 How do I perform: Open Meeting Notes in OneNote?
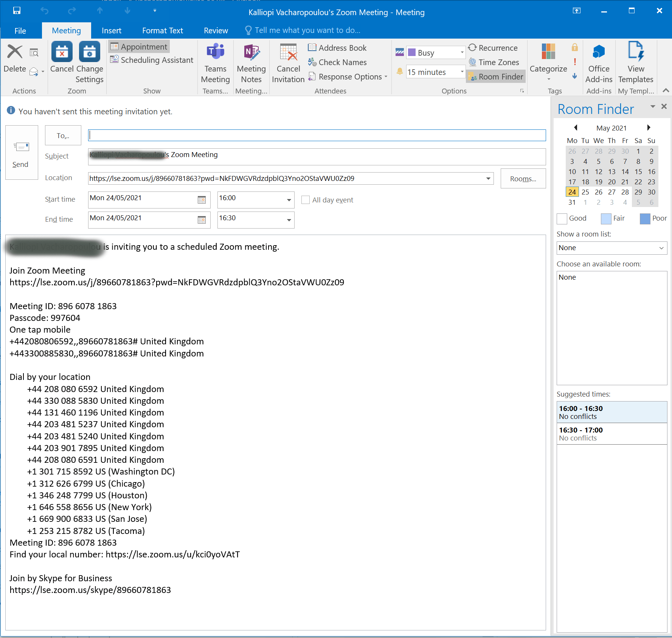pyautogui.click(x=251, y=62)
